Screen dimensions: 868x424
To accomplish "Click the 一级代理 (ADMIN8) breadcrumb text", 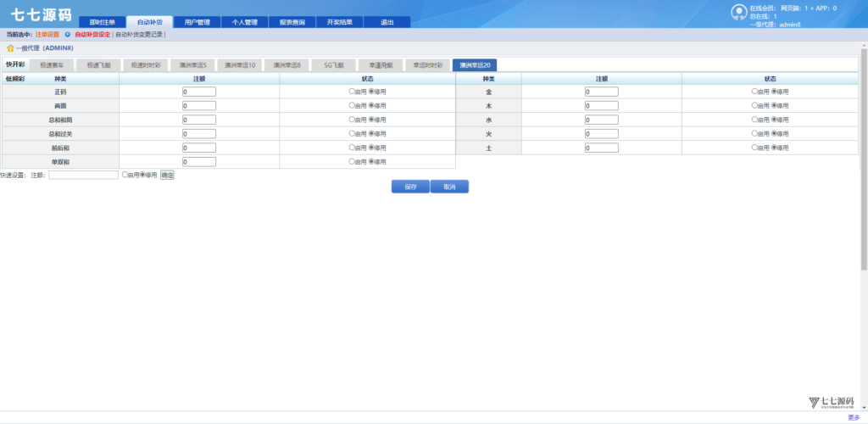I will pos(44,48).
